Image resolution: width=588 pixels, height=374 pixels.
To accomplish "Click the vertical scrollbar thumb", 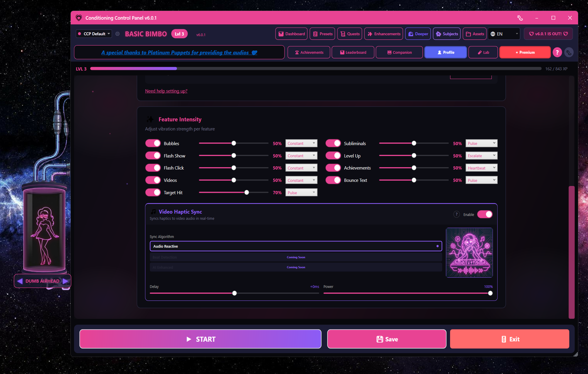I will pos(571,252).
